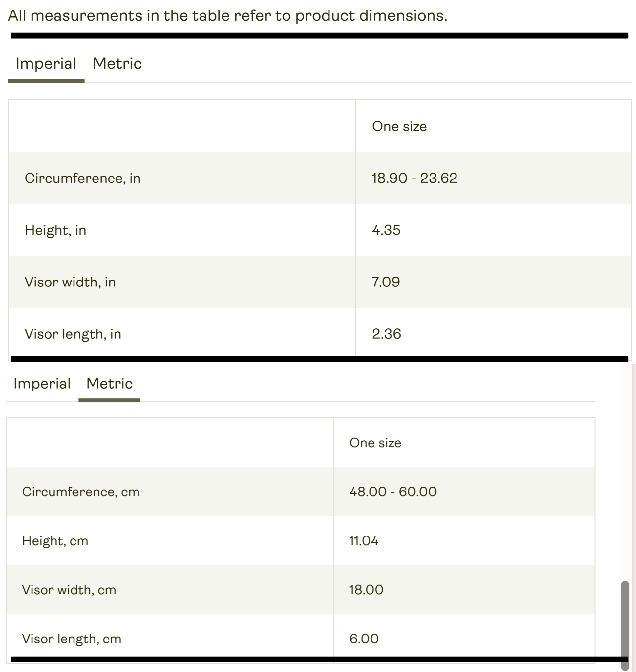Switch to Metric tab above the inch table
The width and height of the screenshot is (636, 672).
(x=117, y=64)
